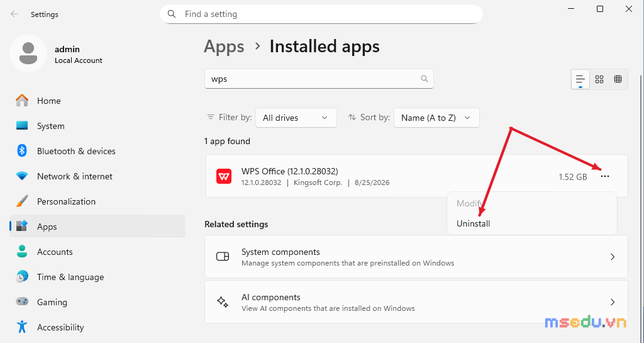The image size is (644, 343).
Task: Click the admin user avatar icon
Action: [28, 53]
